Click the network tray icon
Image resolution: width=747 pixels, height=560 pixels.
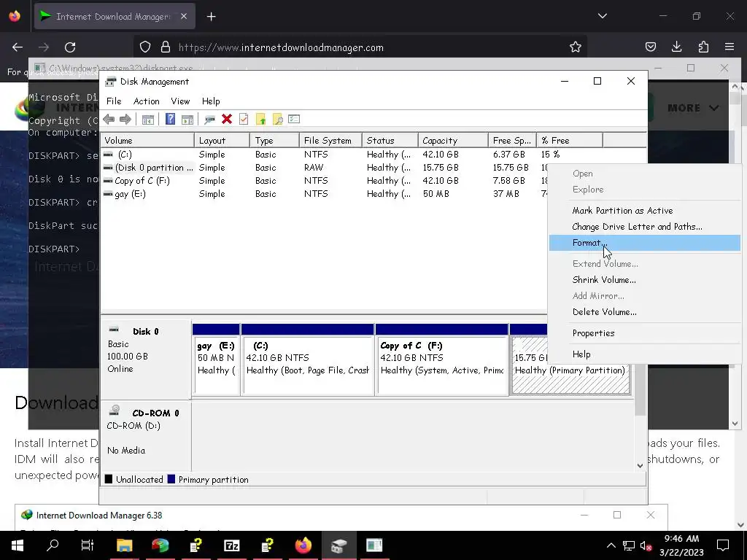click(629, 545)
